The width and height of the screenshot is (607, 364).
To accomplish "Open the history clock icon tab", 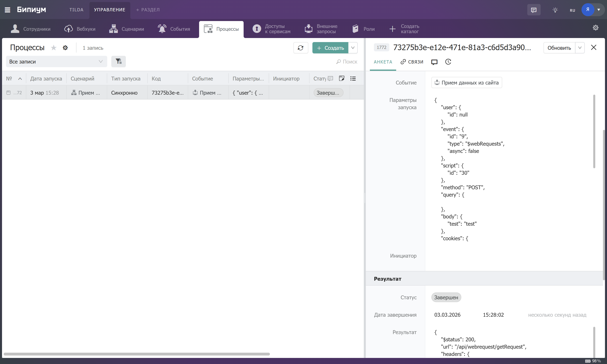I will coord(448,62).
